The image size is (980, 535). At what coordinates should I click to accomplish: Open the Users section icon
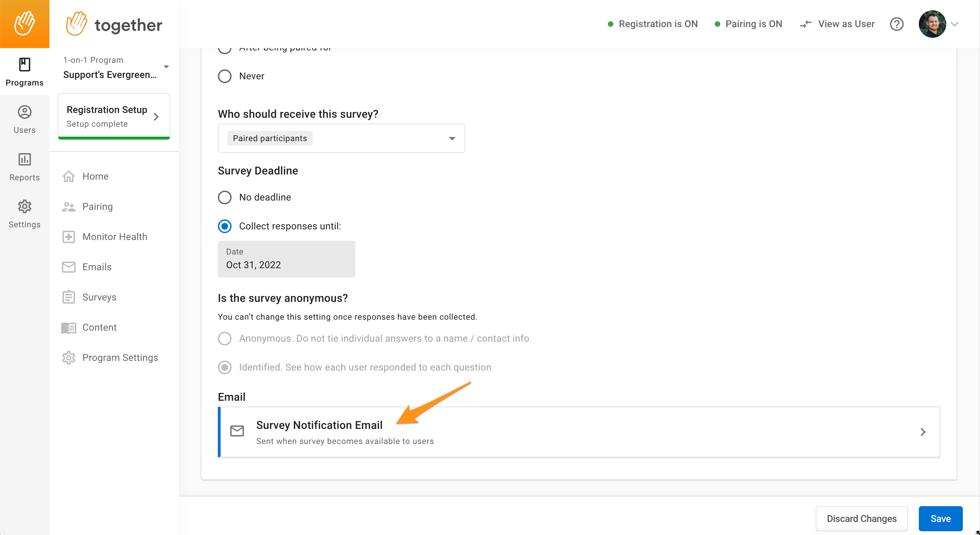[24, 112]
